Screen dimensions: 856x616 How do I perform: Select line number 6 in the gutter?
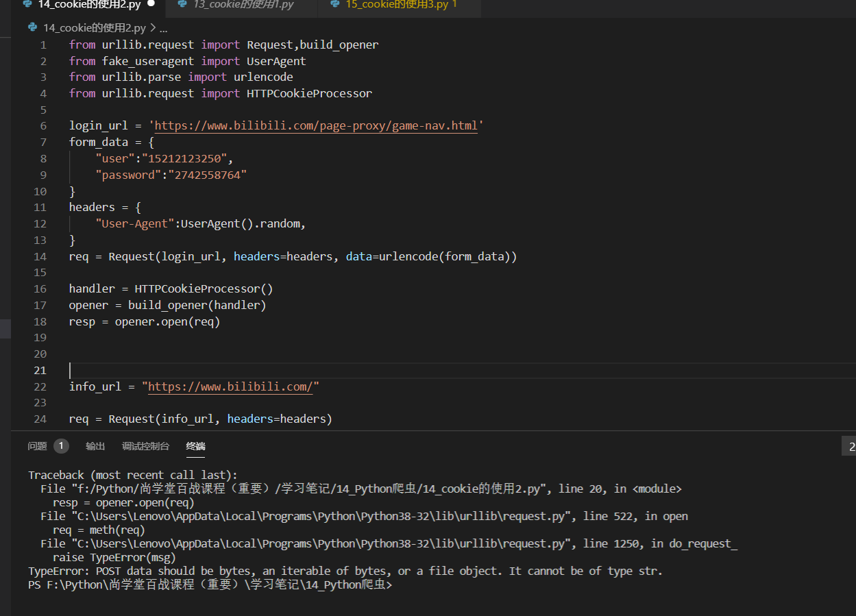43,126
